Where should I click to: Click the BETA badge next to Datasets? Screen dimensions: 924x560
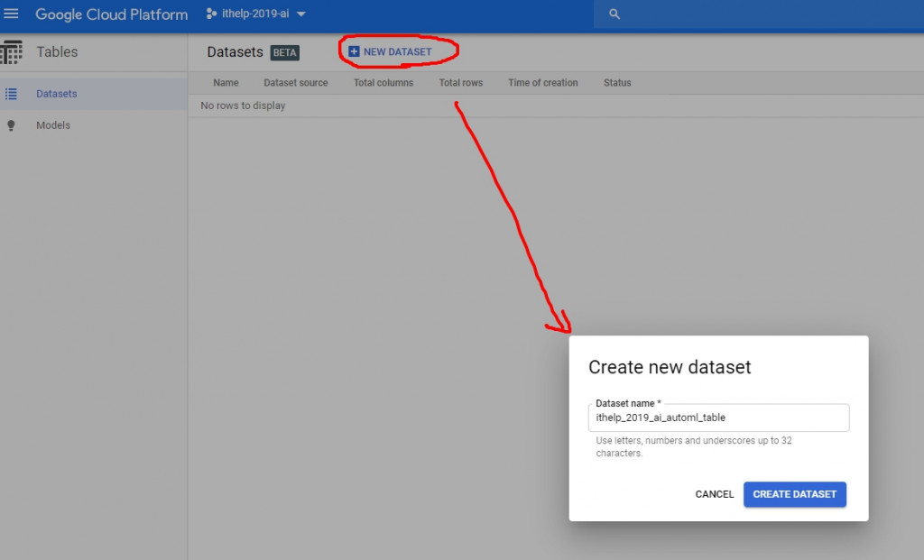284,52
